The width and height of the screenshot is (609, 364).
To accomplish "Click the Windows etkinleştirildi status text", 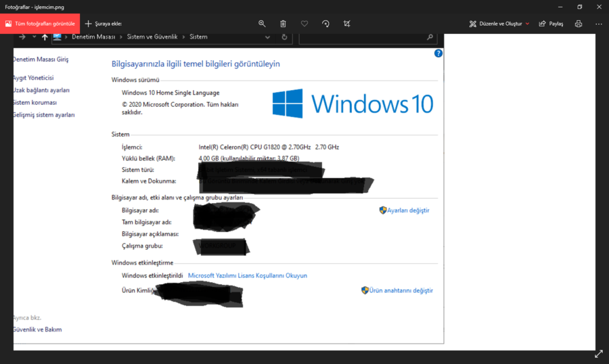I will point(152,275).
